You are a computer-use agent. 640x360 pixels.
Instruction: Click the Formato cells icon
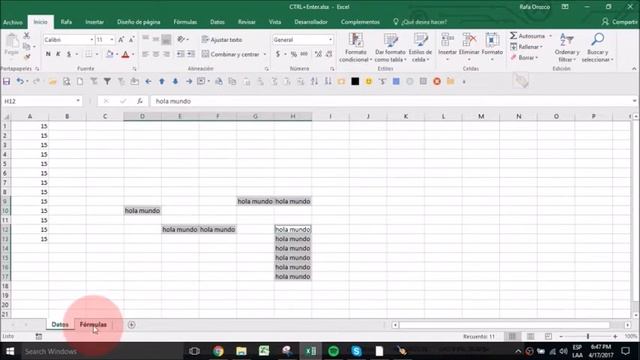pos(492,40)
